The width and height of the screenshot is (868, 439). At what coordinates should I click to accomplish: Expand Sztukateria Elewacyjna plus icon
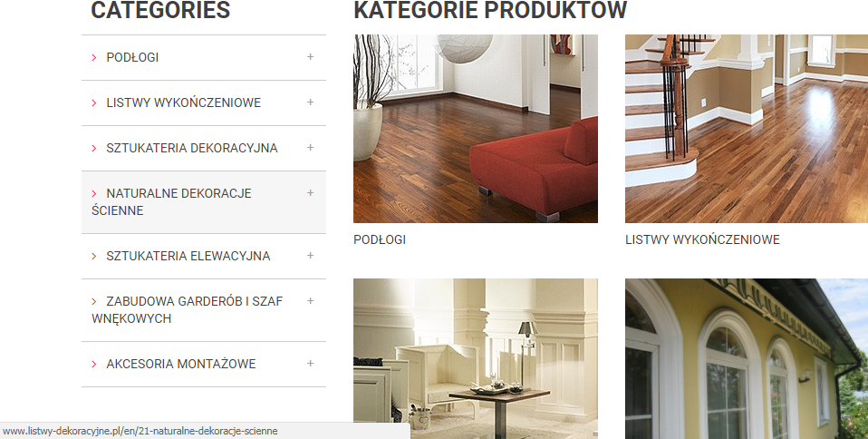310,256
